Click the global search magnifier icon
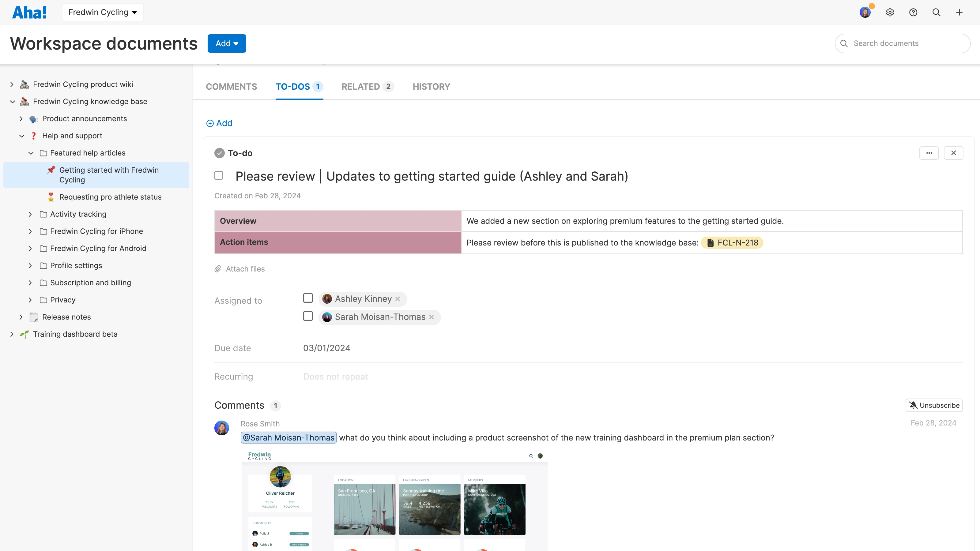Viewport: 980px width, 551px height. (x=936, y=13)
